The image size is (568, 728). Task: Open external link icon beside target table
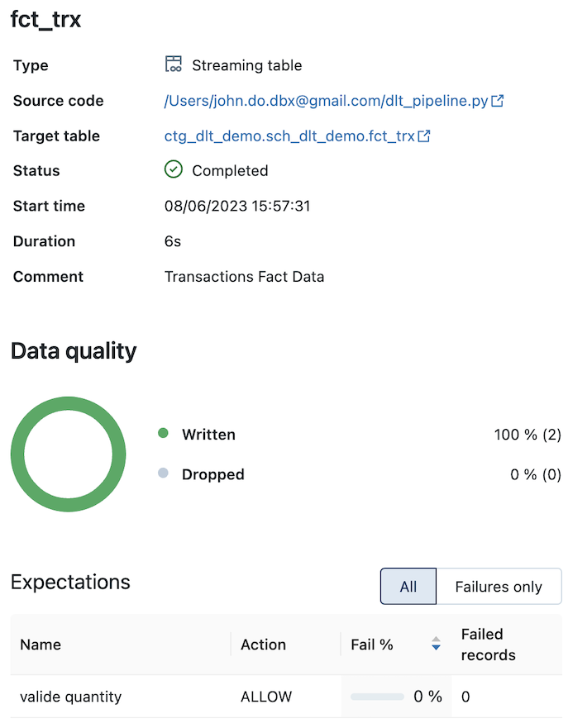(x=424, y=136)
